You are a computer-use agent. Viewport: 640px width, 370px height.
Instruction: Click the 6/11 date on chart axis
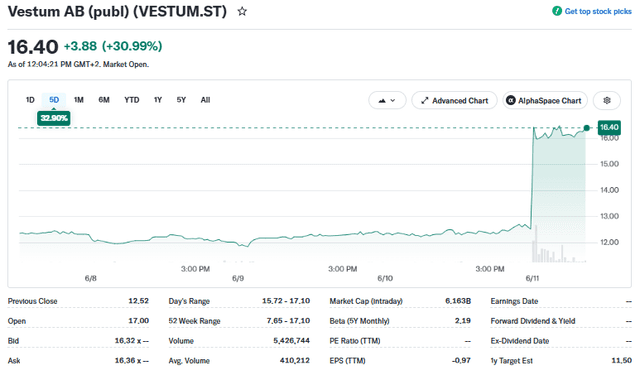click(x=532, y=279)
